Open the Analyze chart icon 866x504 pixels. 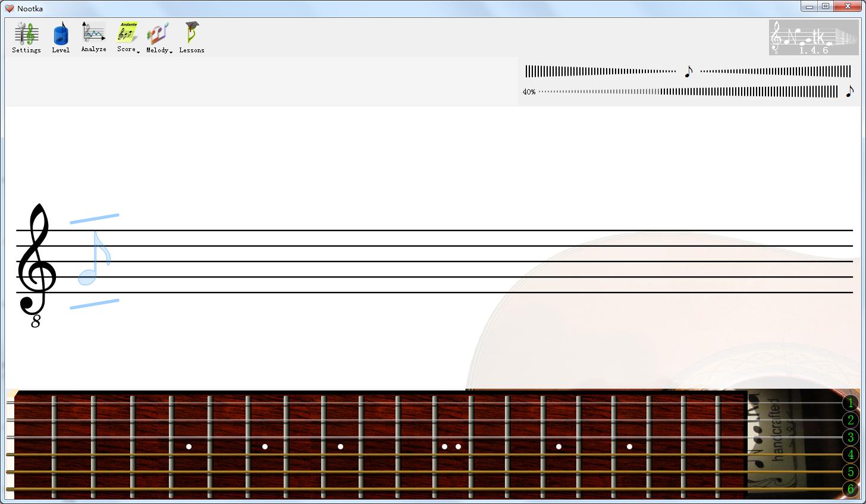click(x=93, y=33)
